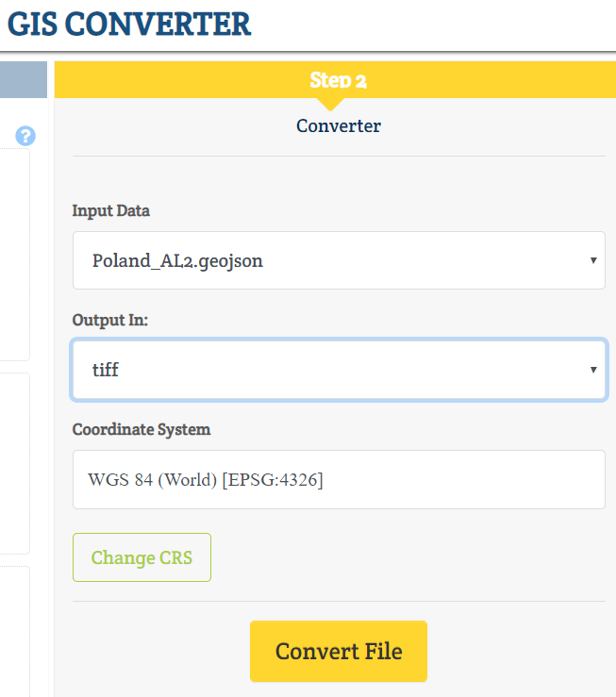616x697 pixels.
Task: Click the yellow pointer triangle under Step 2
Action: (x=330, y=105)
